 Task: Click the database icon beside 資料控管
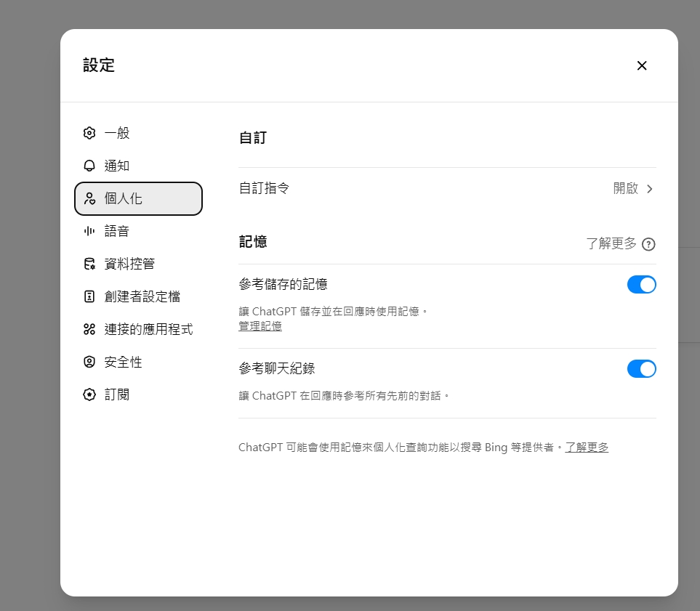point(89,264)
